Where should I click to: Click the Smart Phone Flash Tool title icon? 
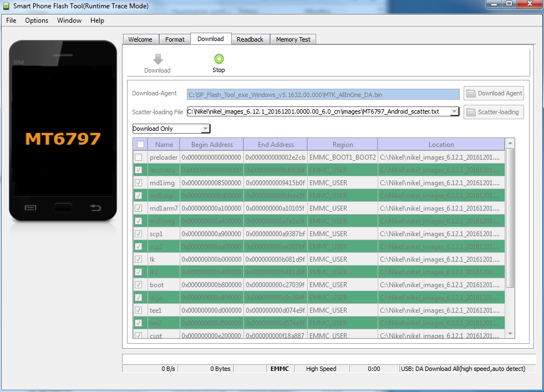coord(7,6)
